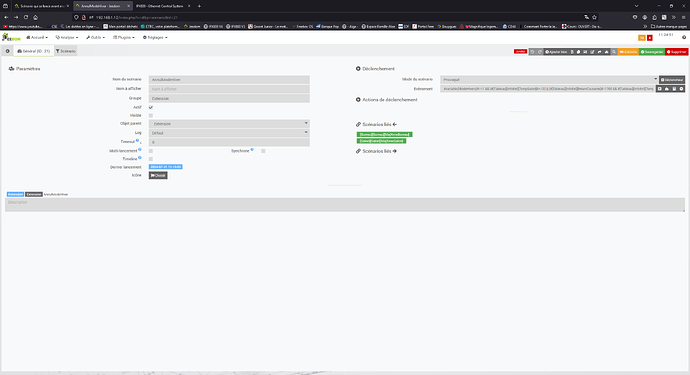Click the Description text area
The image size is (690, 375).
click(345, 205)
